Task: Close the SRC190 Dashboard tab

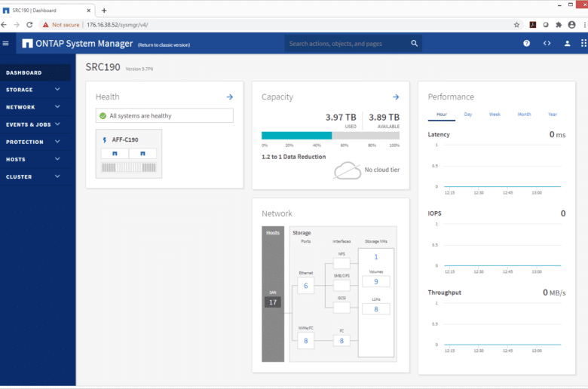Action: click(x=88, y=11)
